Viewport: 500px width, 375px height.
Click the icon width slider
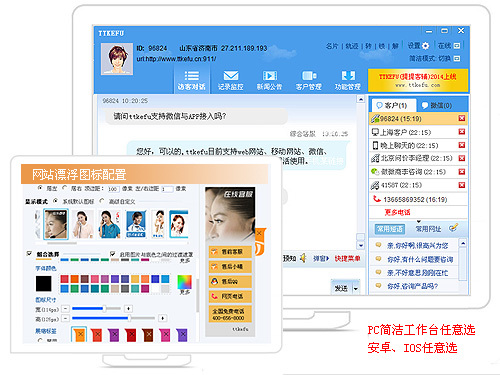coord(96,309)
